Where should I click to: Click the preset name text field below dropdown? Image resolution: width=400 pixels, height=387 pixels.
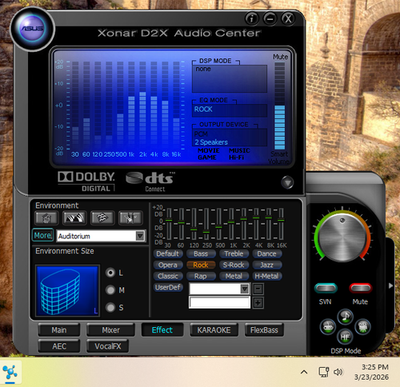coord(219,303)
